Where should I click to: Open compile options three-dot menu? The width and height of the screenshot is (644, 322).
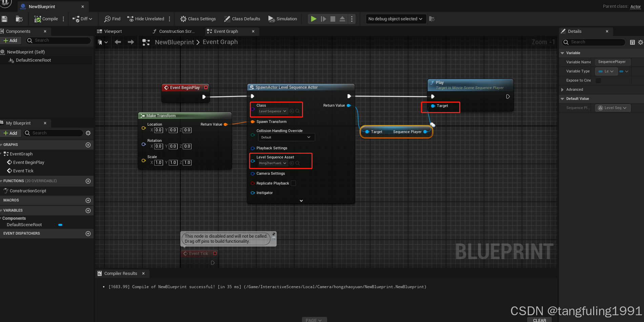click(x=63, y=19)
